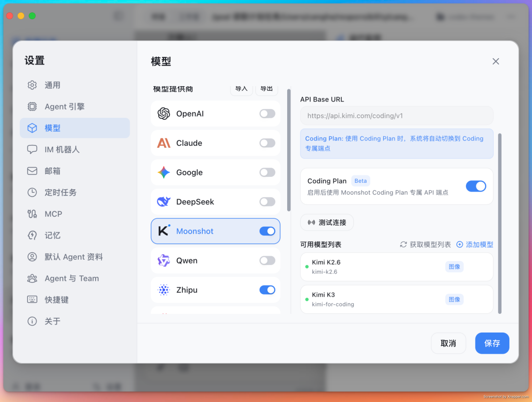Click the OpenAI logo icon

(x=164, y=114)
